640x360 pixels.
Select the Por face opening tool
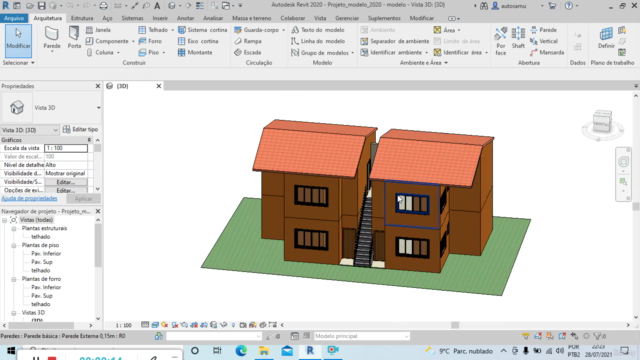click(500, 41)
